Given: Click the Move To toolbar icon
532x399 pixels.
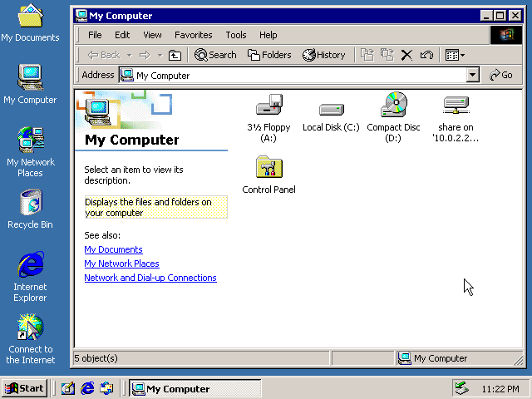Looking at the screenshot, I should [367, 55].
